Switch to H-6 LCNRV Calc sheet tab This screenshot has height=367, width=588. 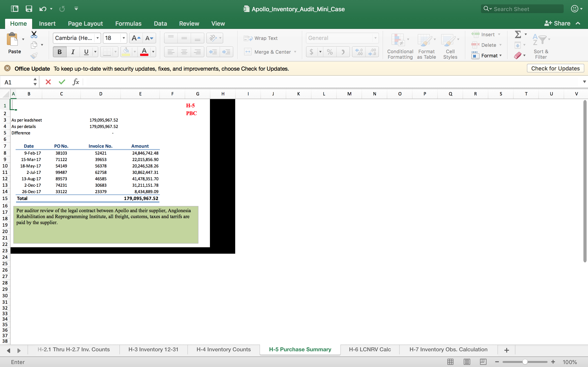(370, 349)
